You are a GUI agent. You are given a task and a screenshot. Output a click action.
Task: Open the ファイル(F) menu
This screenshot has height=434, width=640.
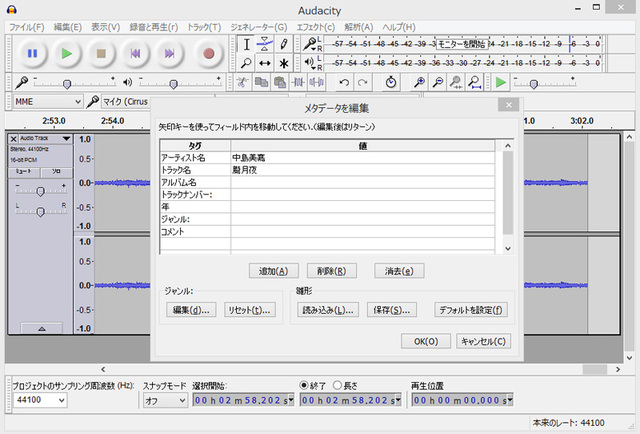pyautogui.click(x=27, y=26)
